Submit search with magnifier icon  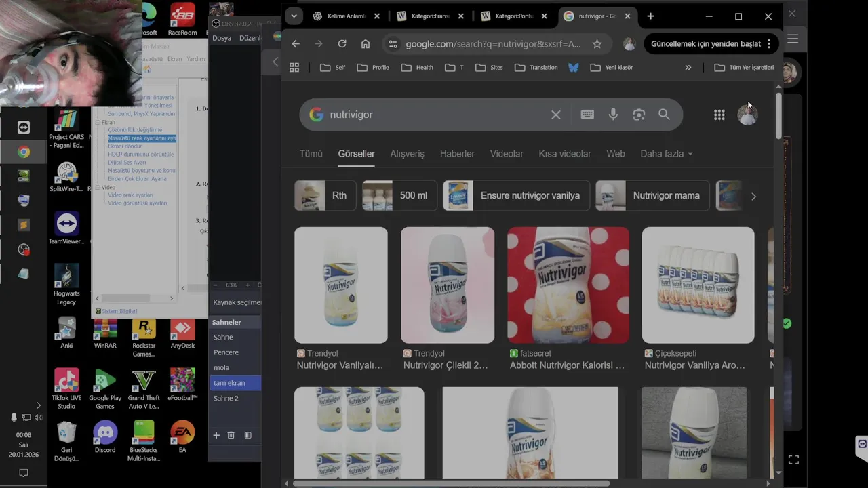(664, 115)
